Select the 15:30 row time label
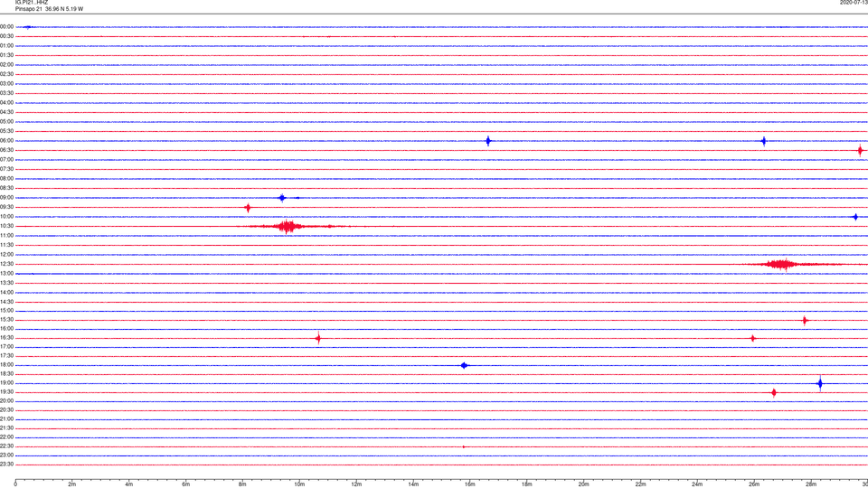The height and width of the screenshot is (488, 868). click(x=6, y=320)
